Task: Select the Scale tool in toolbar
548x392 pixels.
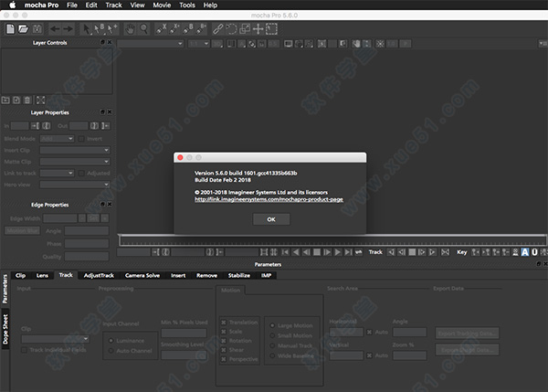Action: (x=245, y=29)
